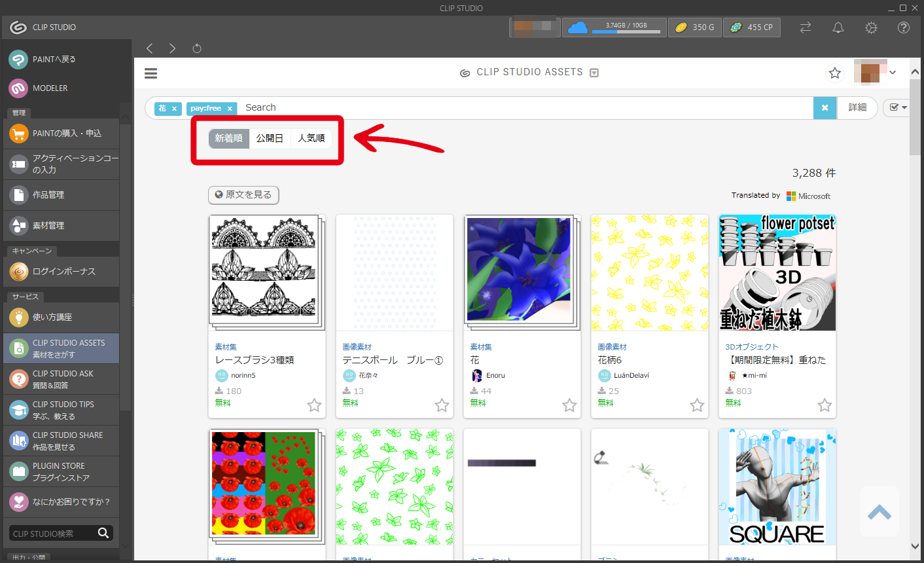Click the reload page icon
The width and height of the screenshot is (924, 563).
tap(197, 48)
